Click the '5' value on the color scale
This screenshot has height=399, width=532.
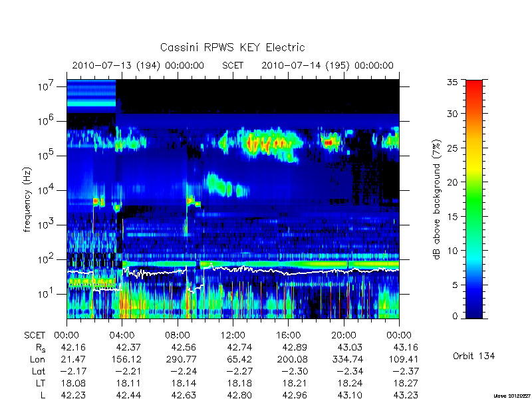coord(455,285)
